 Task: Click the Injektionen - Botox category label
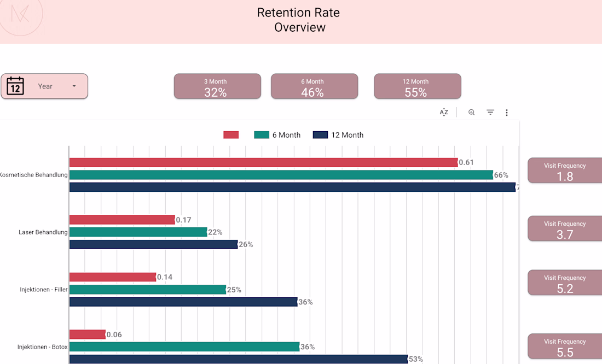pos(43,347)
